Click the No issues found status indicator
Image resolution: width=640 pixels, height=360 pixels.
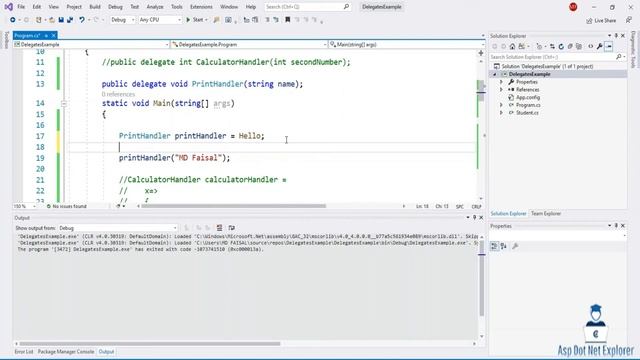[67, 207]
